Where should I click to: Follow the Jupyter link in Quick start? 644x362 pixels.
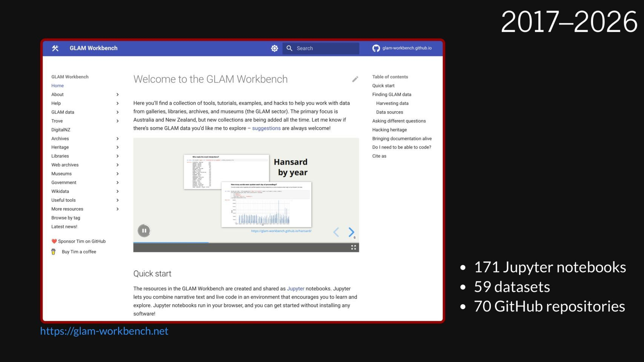[295, 288]
